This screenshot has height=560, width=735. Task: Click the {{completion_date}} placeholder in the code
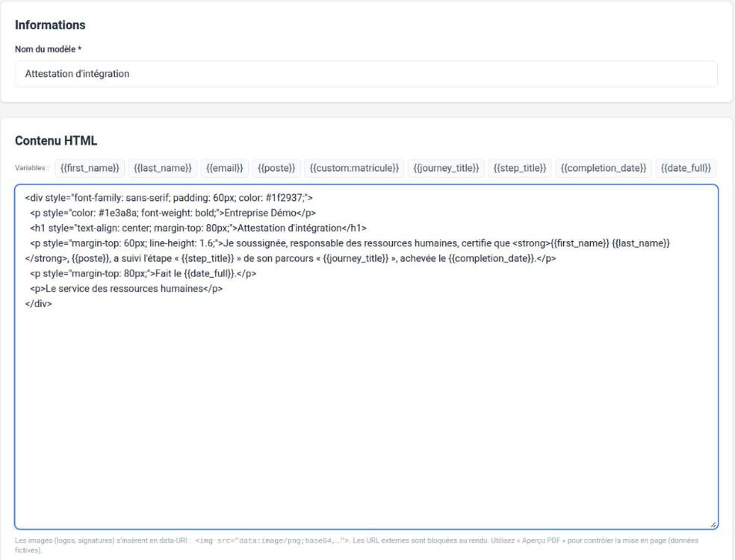pos(491,258)
